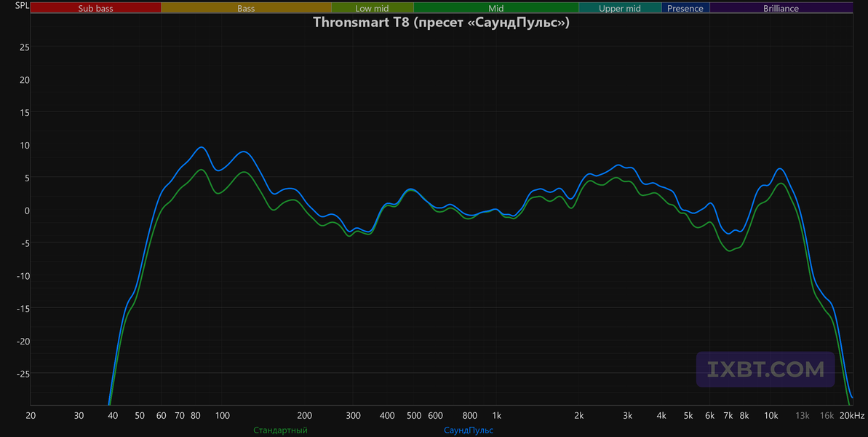868x437 pixels.
Task: Click the purple Brilliance band label
Action: point(781,8)
